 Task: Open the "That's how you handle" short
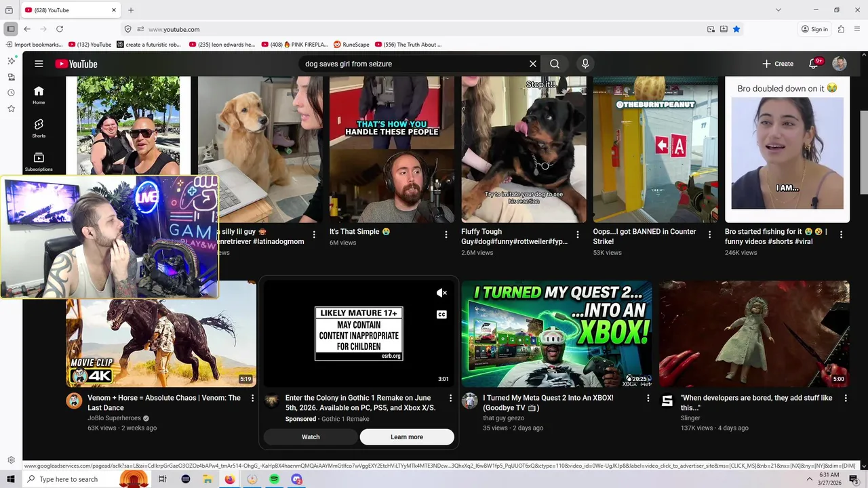pos(392,149)
